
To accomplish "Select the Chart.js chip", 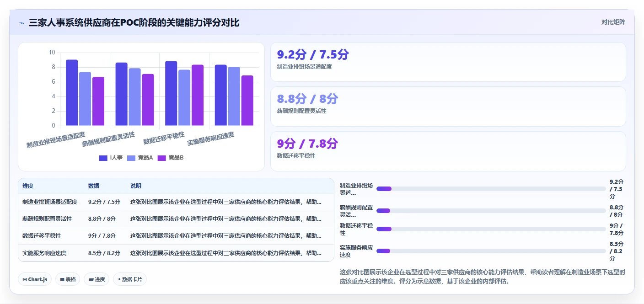I will pos(35,279).
